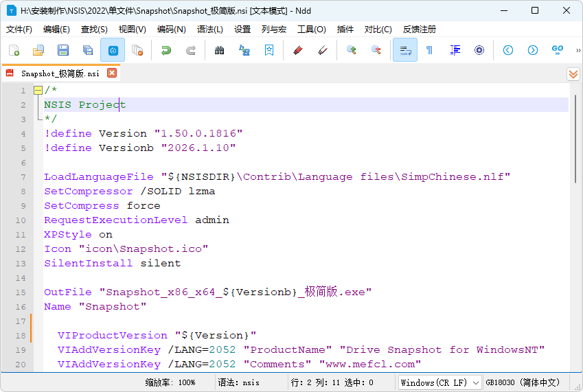
Task: Collapse the comment block fold on line 1
Action: click(x=38, y=91)
